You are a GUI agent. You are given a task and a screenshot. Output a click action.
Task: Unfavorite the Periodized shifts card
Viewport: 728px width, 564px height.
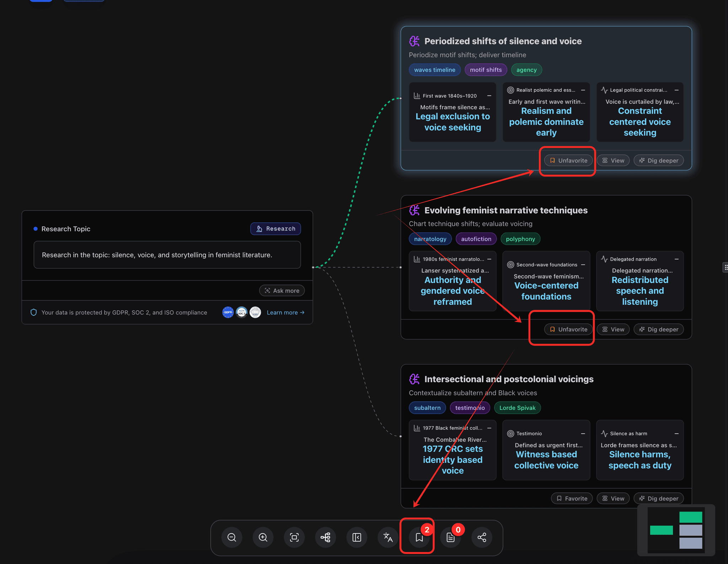[x=567, y=160]
